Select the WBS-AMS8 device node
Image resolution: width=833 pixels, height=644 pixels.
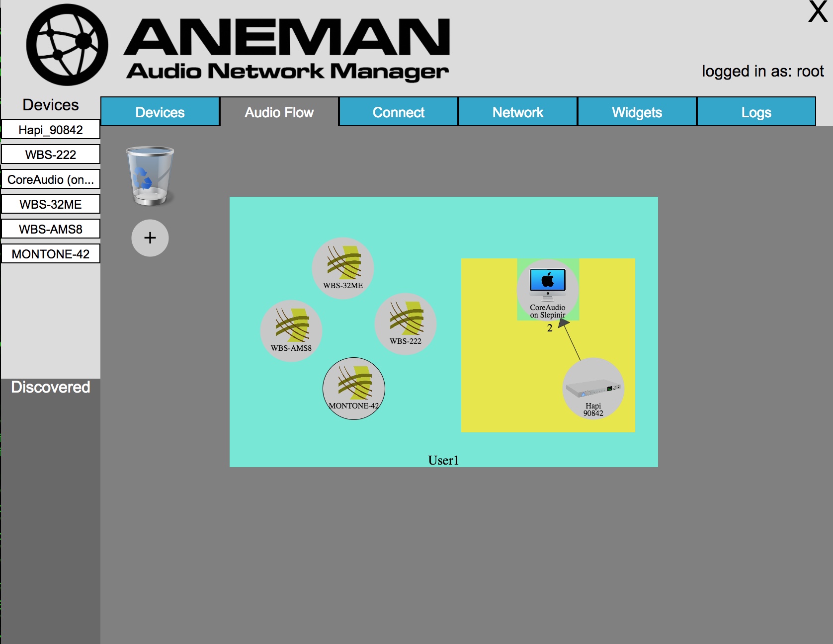[x=291, y=331]
